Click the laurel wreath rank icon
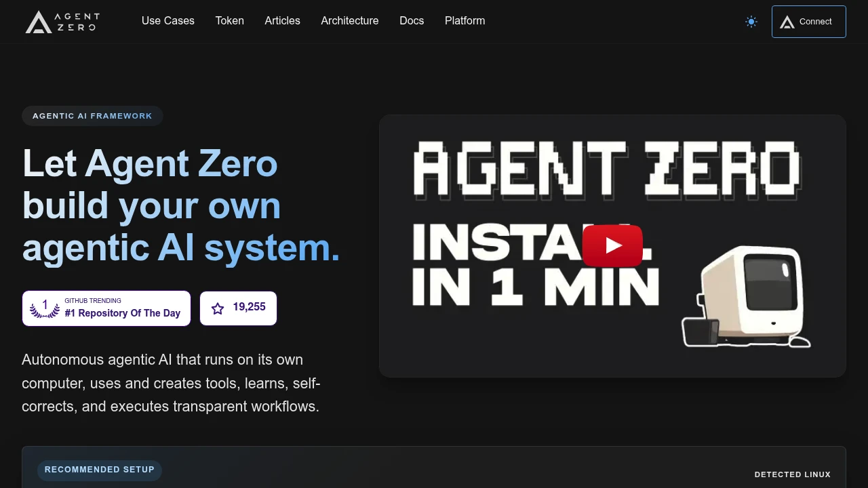 [45, 308]
